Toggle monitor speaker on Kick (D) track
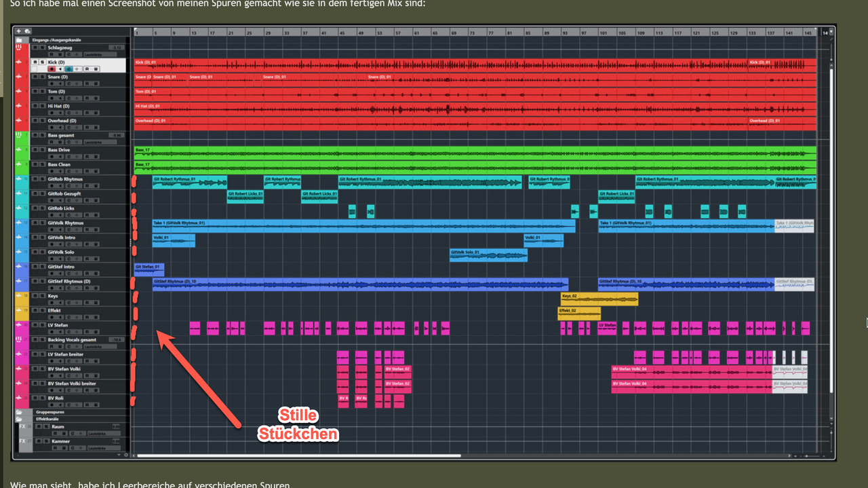The height and width of the screenshot is (488, 868). coord(60,69)
